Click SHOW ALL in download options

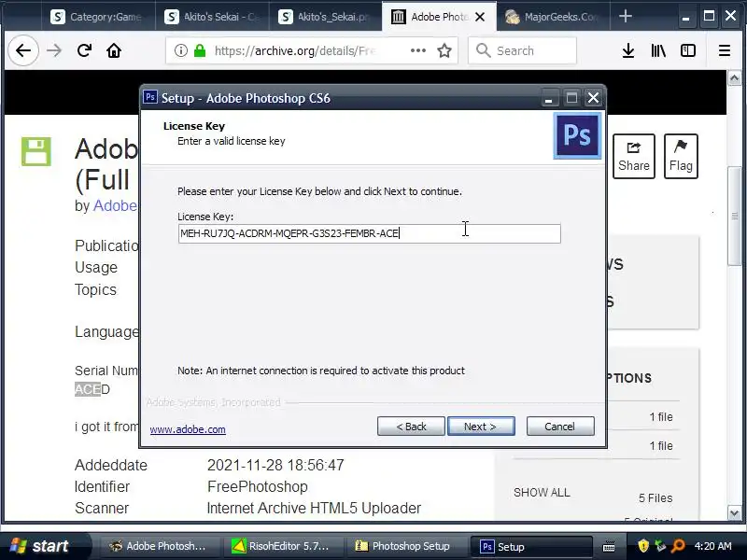pyautogui.click(x=542, y=493)
